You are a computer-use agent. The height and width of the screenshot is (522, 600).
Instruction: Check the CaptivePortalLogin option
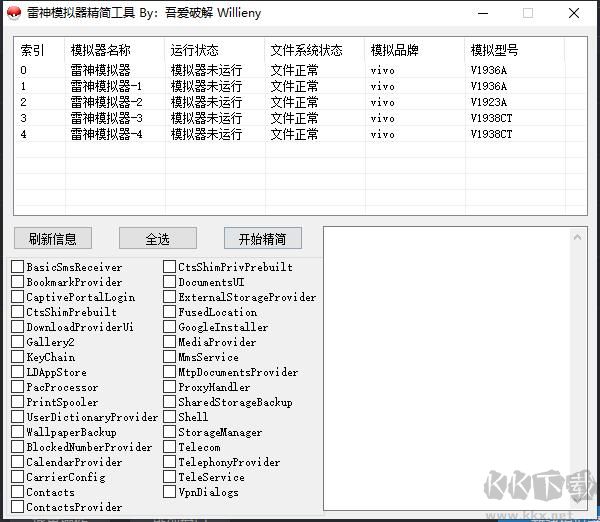[18, 297]
